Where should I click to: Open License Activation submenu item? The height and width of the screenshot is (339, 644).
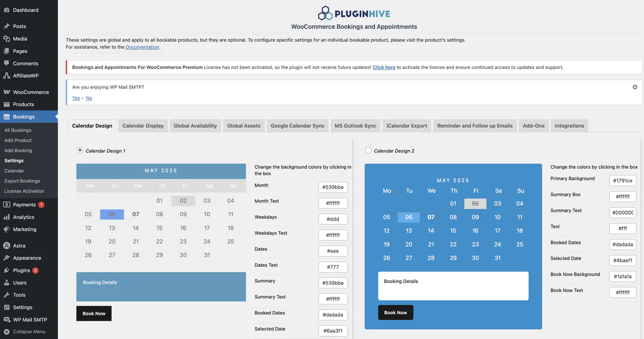24,191
